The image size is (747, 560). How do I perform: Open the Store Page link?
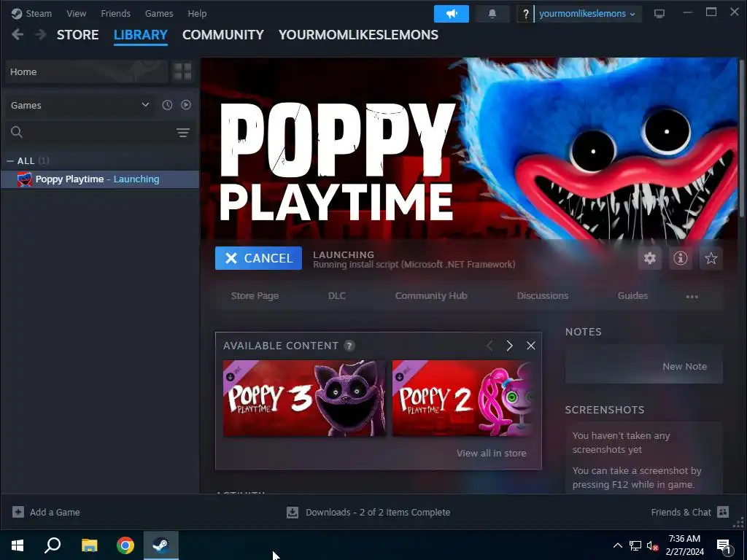(x=255, y=296)
